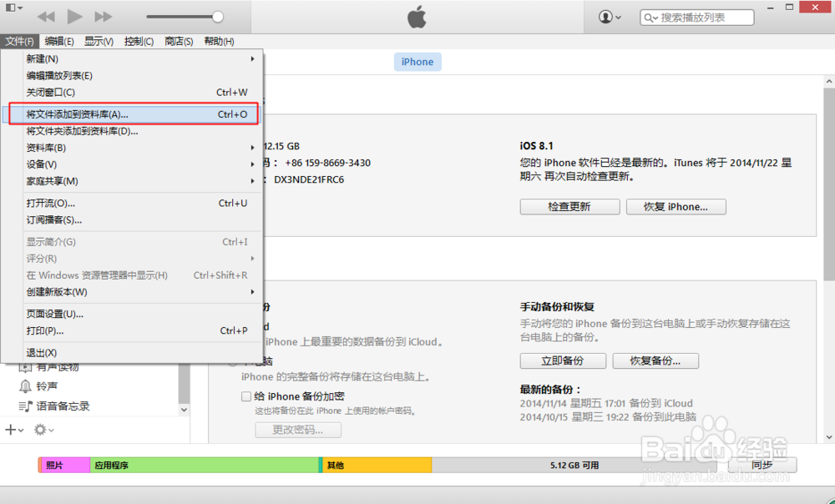The width and height of the screenshot is (835, 504).
Task: Select 将文件夹添加到资料库(D)... entry
Action: (132, 131)
